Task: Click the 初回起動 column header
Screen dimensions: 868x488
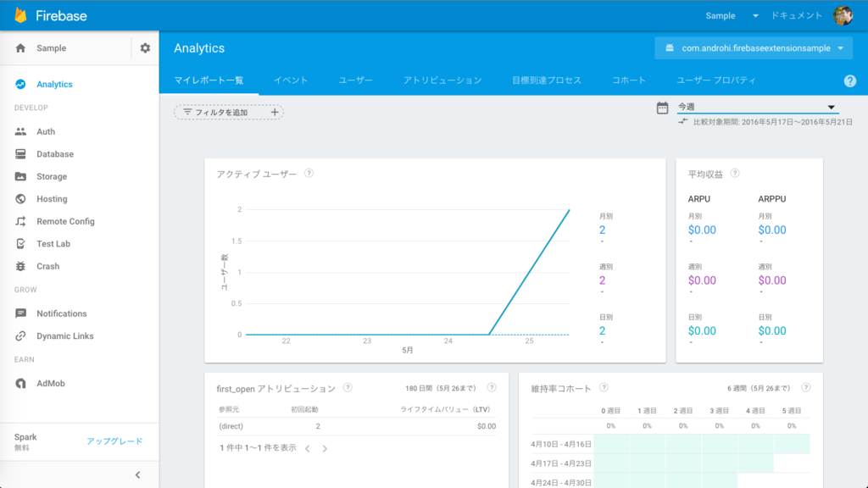Action: click(x=304, y=409)
